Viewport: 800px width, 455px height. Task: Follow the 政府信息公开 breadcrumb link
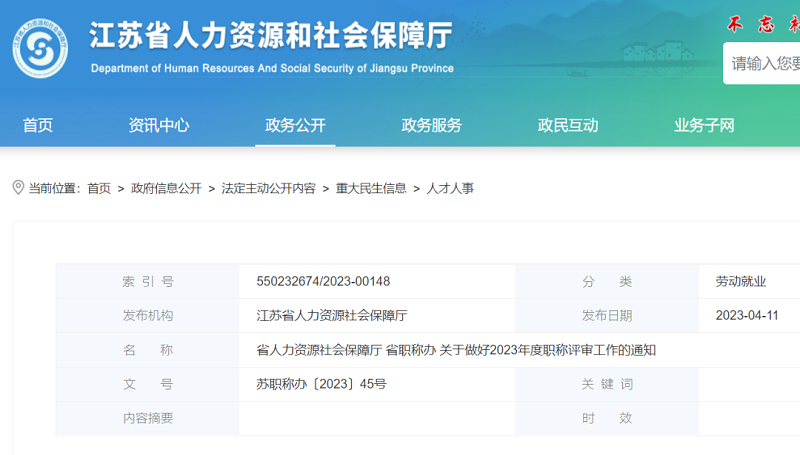pos(166,189)
